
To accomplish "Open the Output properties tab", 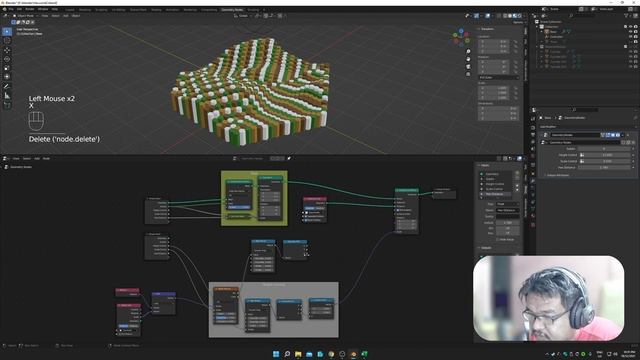I will (x=533, y=134).
